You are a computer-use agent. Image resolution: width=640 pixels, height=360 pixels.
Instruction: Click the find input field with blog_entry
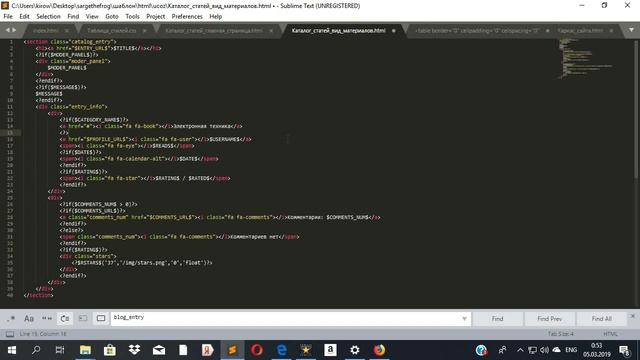286,318
